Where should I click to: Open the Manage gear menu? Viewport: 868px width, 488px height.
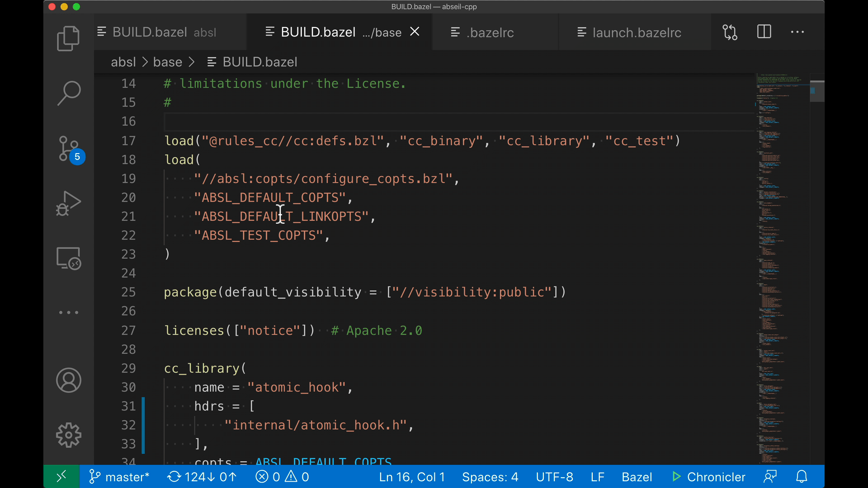tap(69, 435)
